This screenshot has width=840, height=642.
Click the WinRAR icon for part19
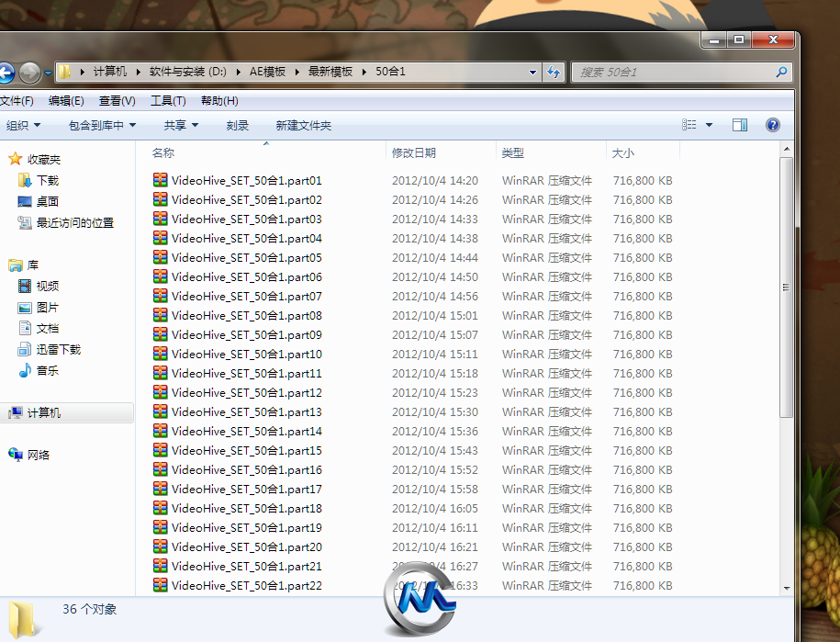click(x=160, y=527)
